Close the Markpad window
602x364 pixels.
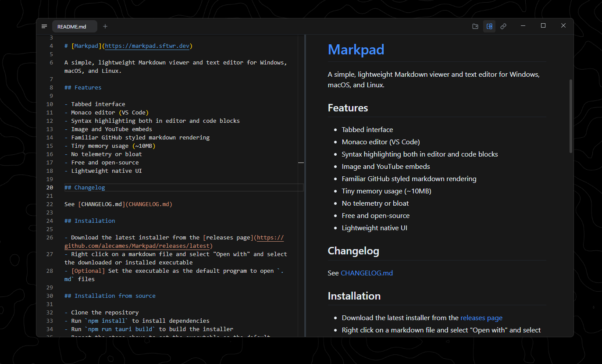pyautogui.click(x=563, y=26)
